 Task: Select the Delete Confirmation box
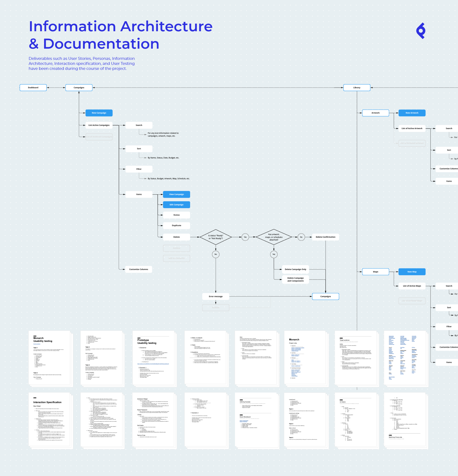325,237
